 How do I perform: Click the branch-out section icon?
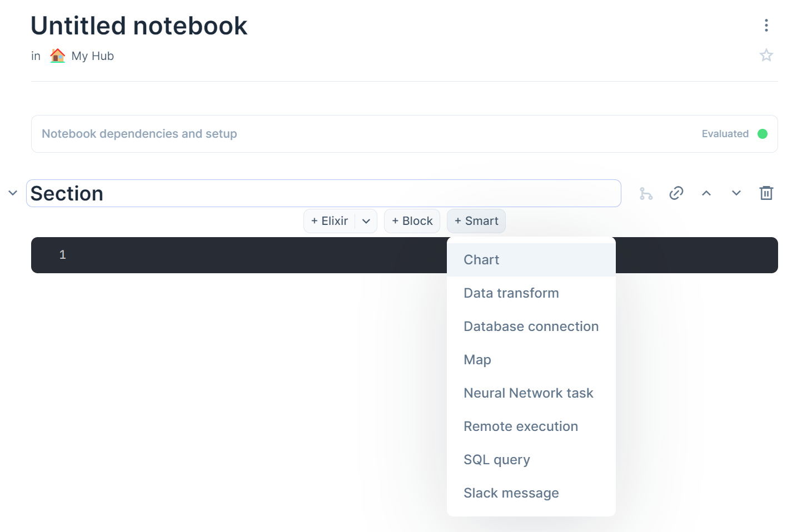(646, 193)
